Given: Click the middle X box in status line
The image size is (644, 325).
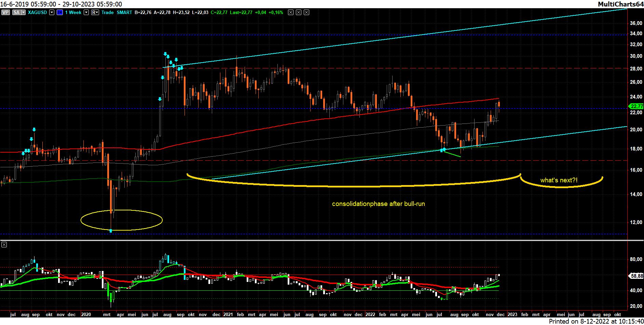Looking at the screenshot, I should pos(298,12).
